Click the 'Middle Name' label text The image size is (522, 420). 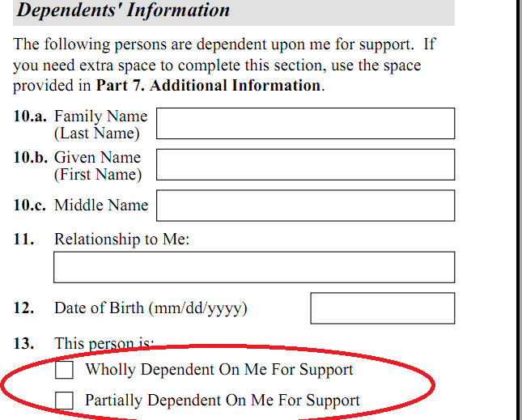tap(101, 206)
